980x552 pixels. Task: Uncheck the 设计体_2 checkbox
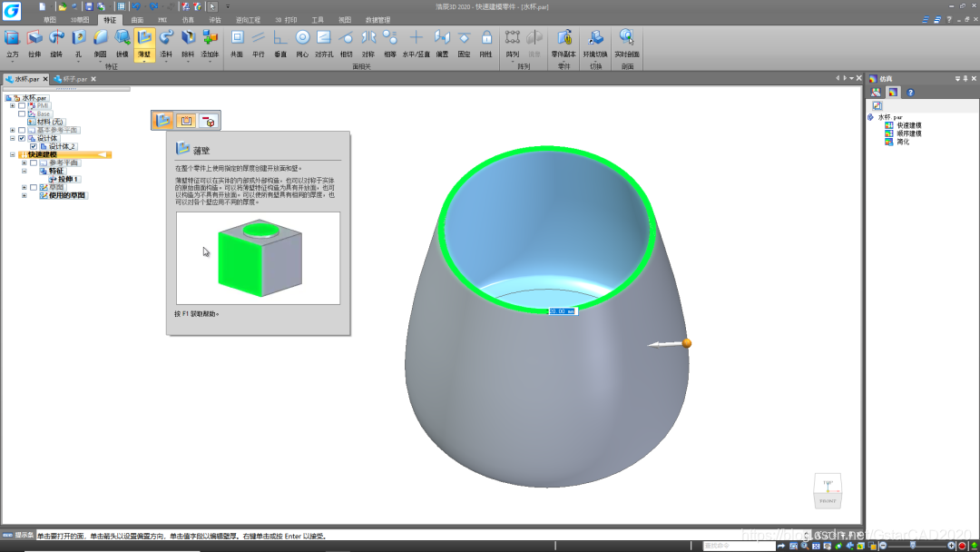click(x=34, y=146)
